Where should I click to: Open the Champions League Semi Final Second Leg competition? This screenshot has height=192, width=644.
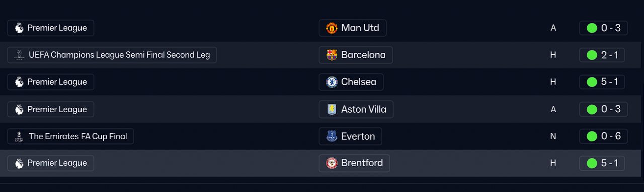point(112,55)
